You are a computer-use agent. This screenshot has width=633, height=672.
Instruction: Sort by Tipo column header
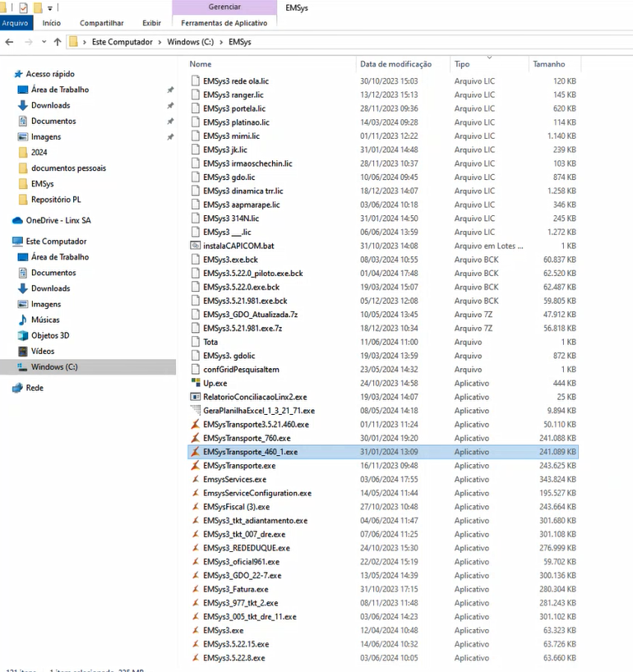coord(462,64)
